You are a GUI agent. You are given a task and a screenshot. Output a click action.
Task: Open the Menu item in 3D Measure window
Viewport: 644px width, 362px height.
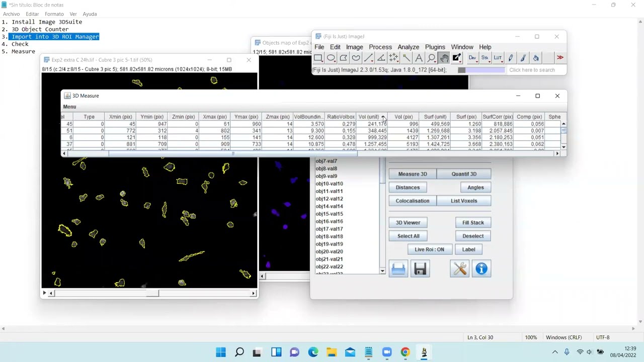click(x=69, y=107)
